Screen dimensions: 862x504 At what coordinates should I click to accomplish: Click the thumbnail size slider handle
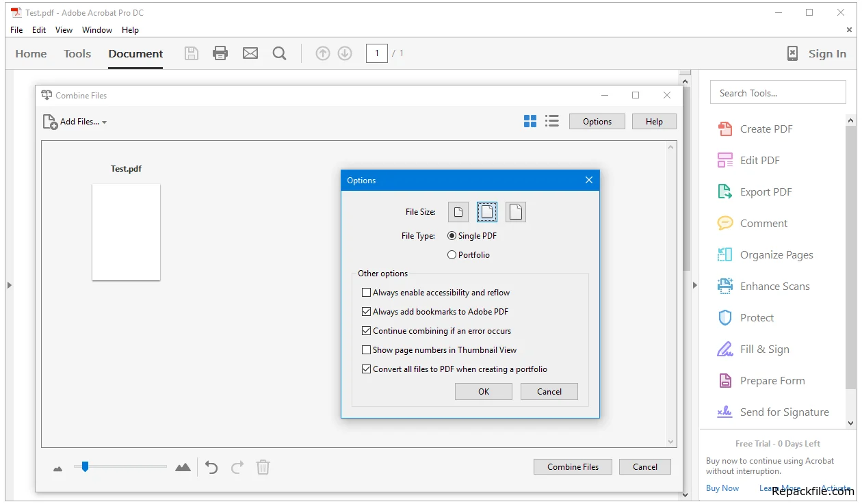85,466
